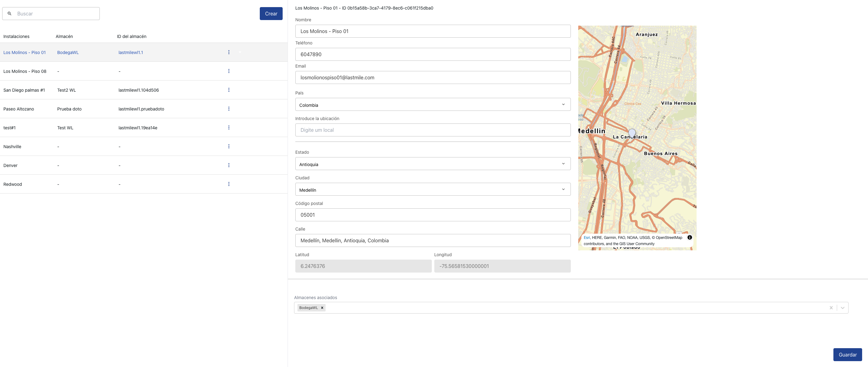Click the map location pin marker

632,133
